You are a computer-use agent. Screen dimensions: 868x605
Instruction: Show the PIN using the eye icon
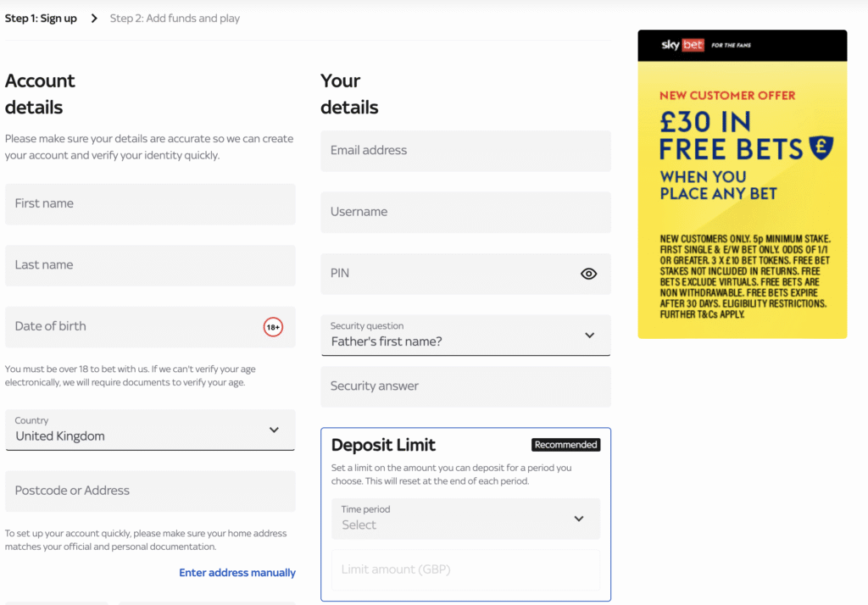(x=588, y=274)
